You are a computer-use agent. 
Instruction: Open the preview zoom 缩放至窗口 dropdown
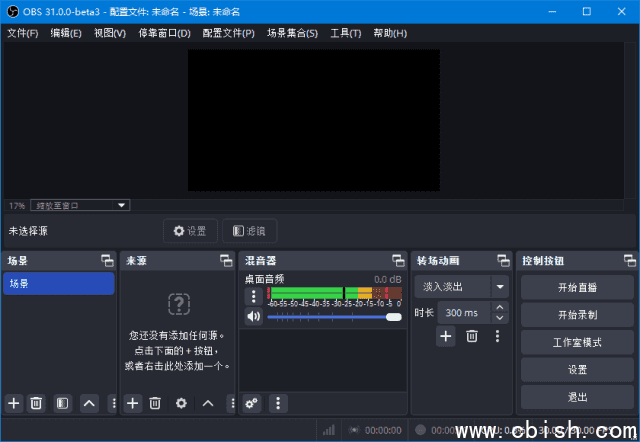point(80,205)
